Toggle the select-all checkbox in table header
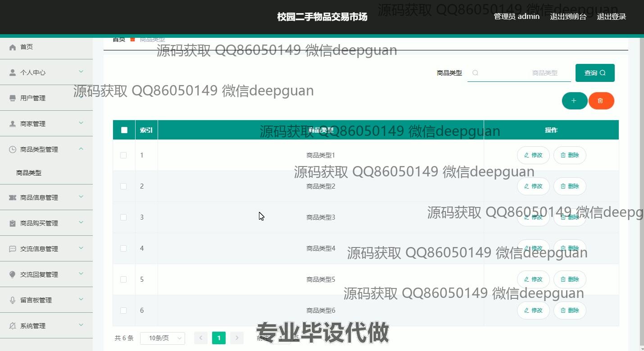Screen dimensions: 644x351 pyautogui.click(x=124, y=130)
